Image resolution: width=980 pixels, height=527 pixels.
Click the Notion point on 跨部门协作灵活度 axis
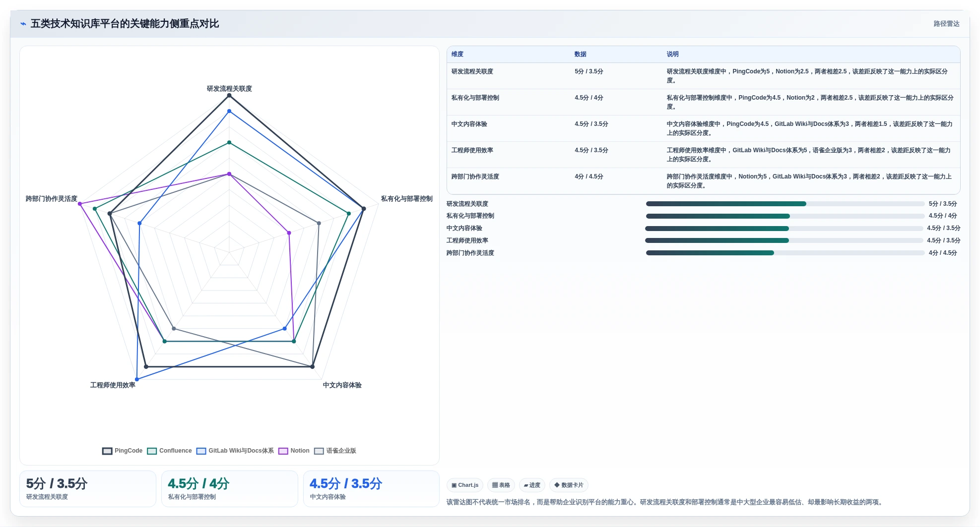(80, 204)
